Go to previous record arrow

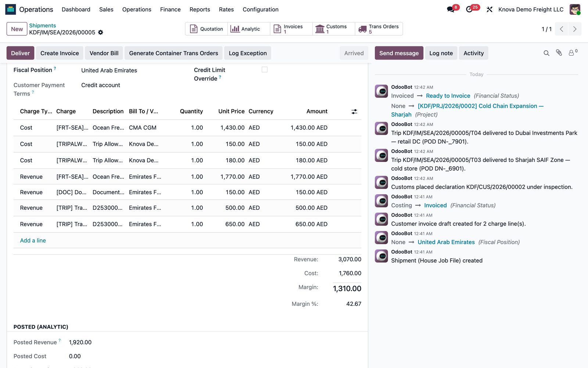pyautogui.click(x=562, y=29)
